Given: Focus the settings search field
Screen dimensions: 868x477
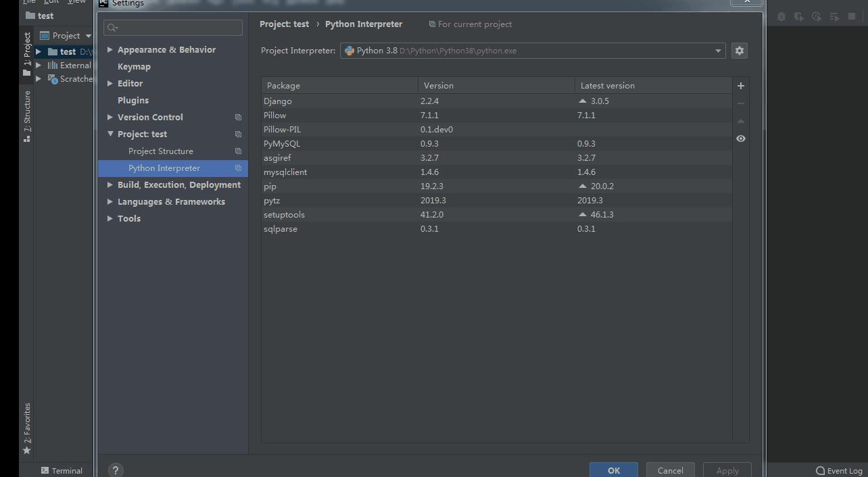Looking at the screenshot, I should pyautogui.click(x=173, y=28).
